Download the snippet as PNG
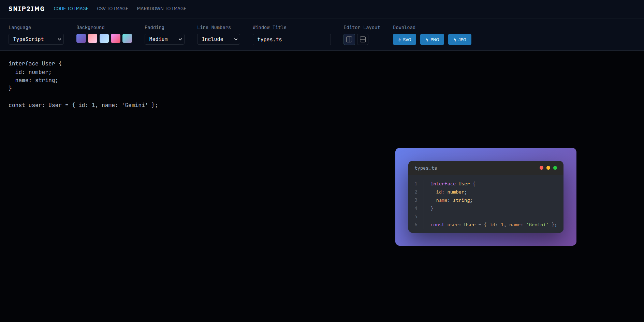The width and height of the screenshot is (644, 322). 432,40
